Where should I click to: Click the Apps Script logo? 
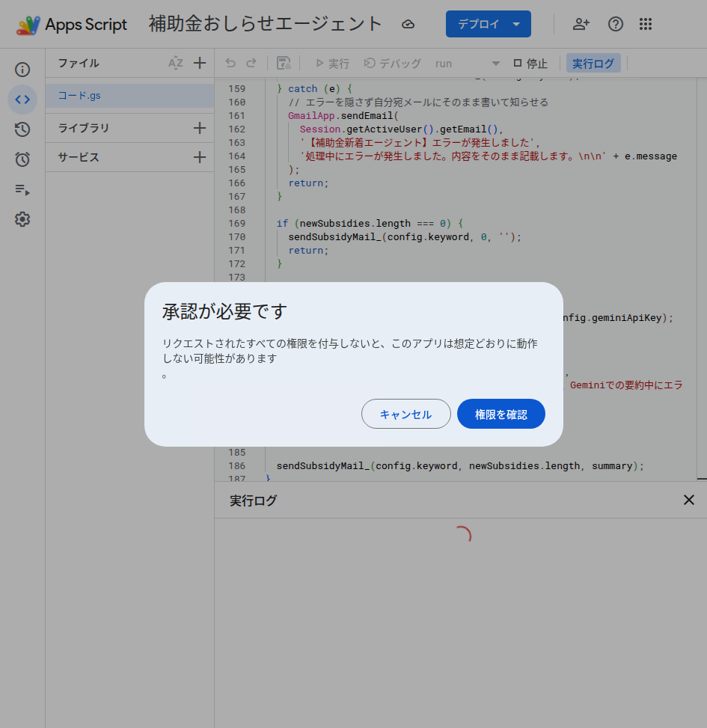28,25
